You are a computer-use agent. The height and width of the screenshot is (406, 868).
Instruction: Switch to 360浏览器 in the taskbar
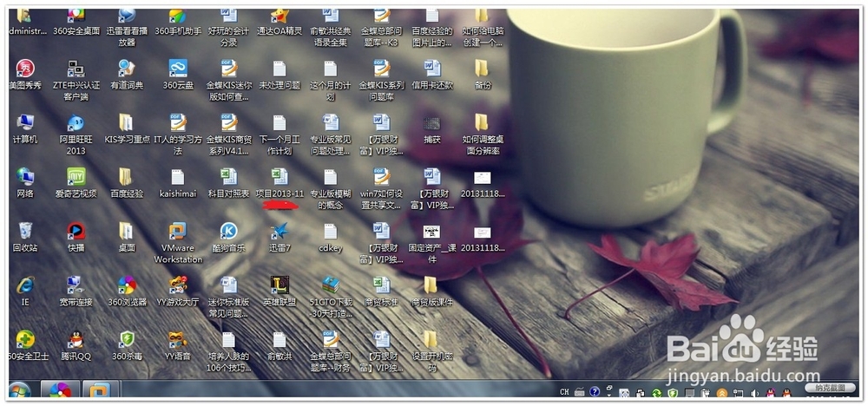coord(61,390)
